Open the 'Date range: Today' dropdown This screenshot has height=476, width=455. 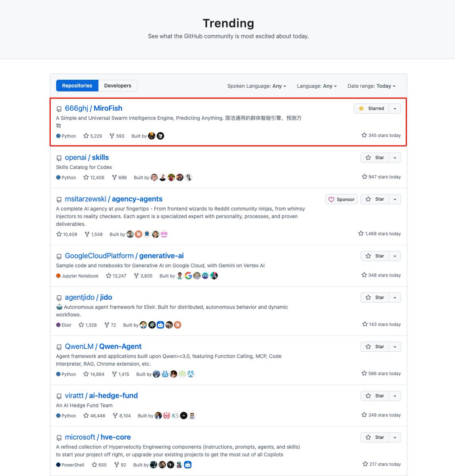tap(371, 86)
